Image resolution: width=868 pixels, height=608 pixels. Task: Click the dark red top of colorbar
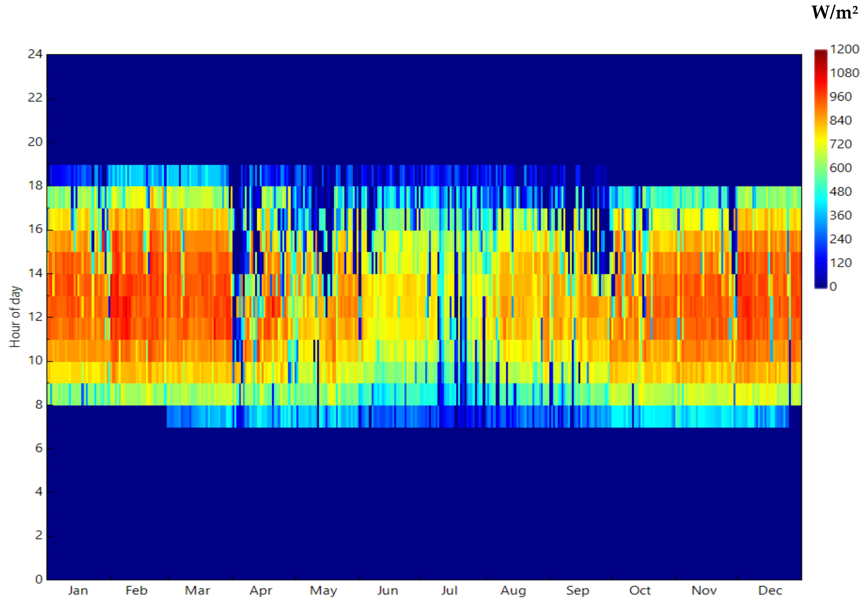820,53
